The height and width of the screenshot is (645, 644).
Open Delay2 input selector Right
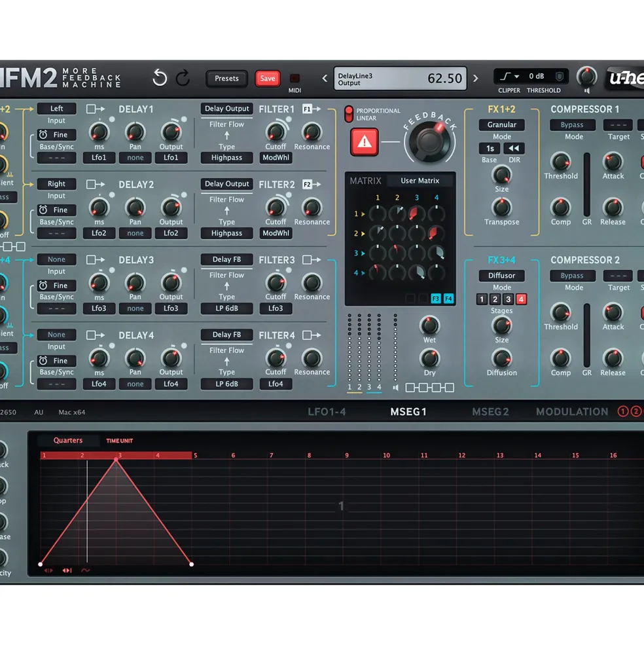(56, 184)
